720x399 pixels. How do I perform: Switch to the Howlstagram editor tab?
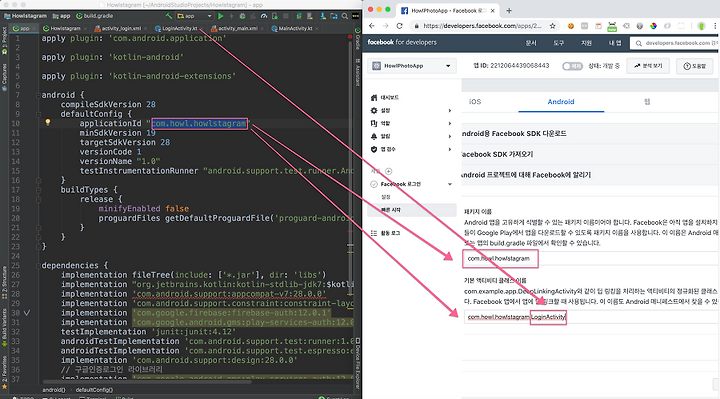(65, 28)
